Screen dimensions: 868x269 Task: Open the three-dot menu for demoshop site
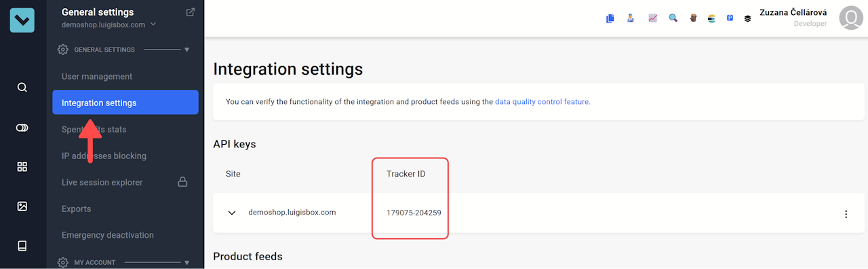tap(846, 214)
